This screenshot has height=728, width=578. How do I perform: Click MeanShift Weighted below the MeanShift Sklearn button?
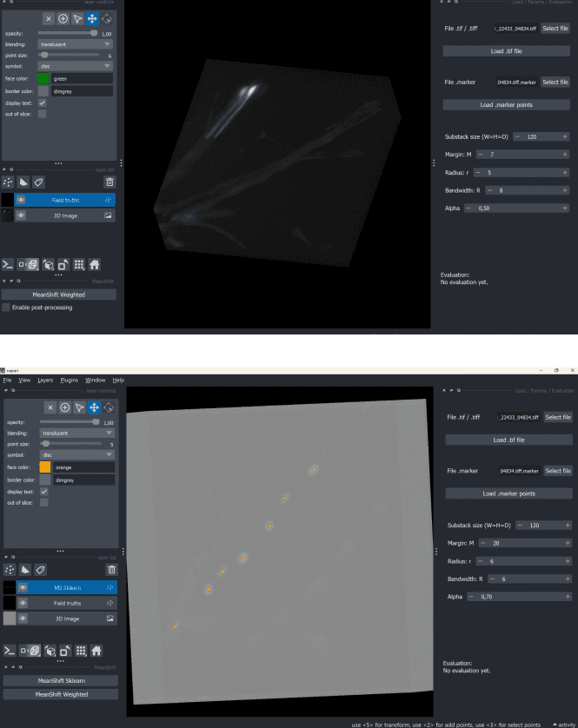[x=61, y=694]
